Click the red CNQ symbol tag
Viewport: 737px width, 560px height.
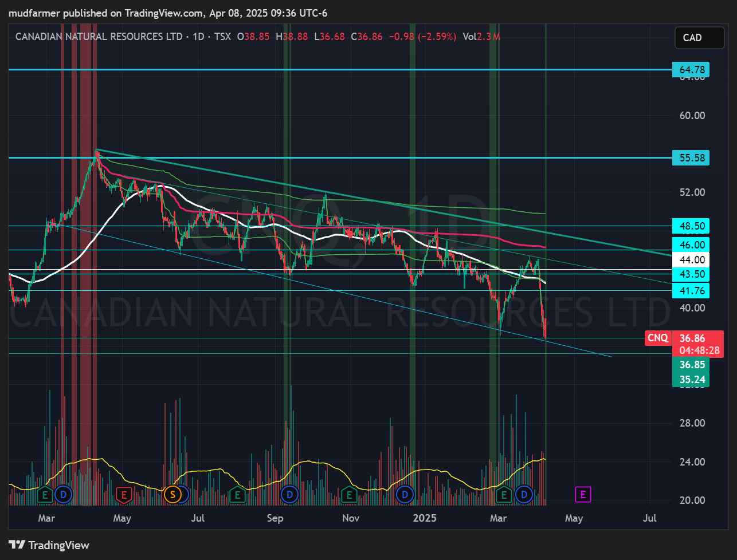coord(657,338)
